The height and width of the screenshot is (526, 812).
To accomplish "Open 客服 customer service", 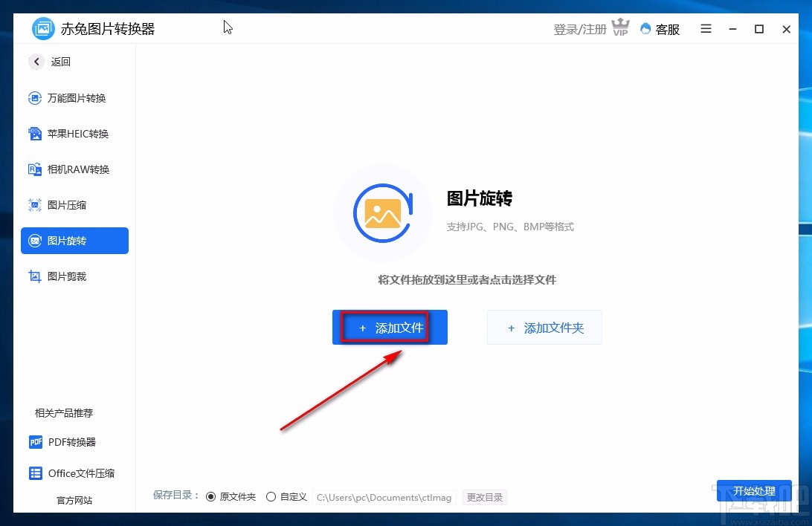I will (x=660, y=29).
